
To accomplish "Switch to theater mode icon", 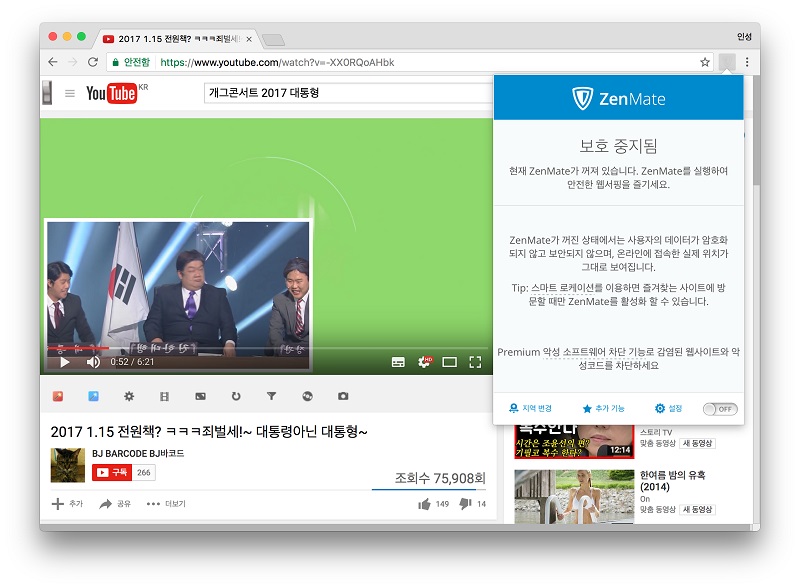I will point(449,362).
